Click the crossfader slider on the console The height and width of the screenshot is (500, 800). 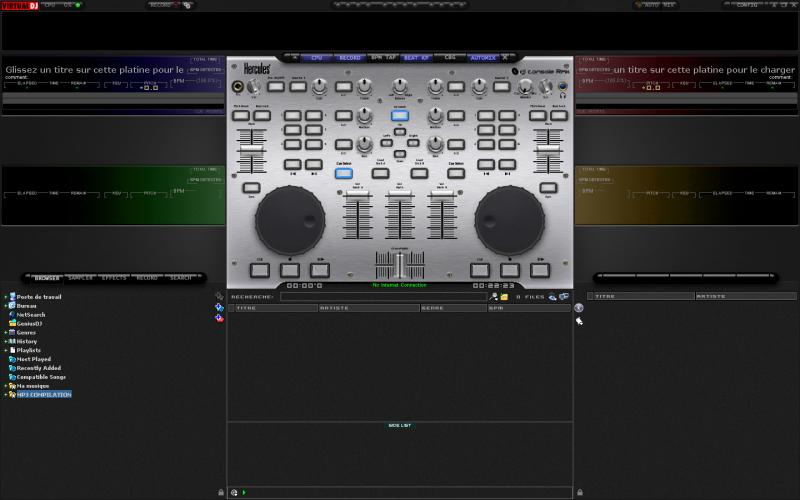[400, 265]
